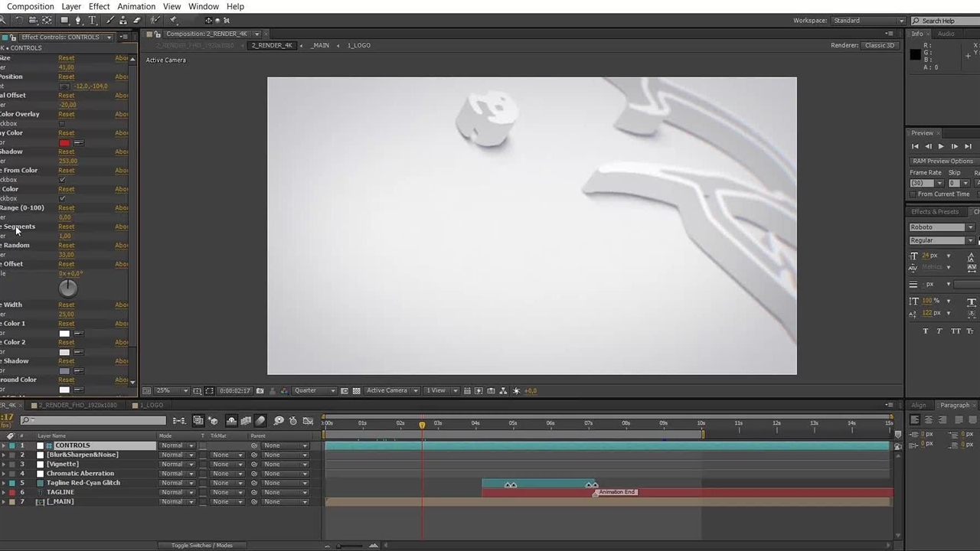Click the Toggle Switches / Modes button
The width and height of the screenshot is (980, 551).
(x=202, y=545)
